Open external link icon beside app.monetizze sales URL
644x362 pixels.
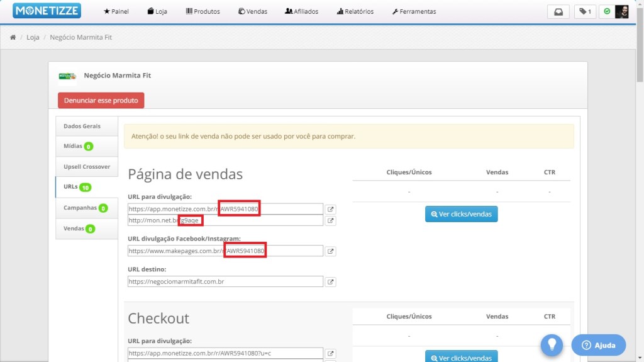coord(331,209)
